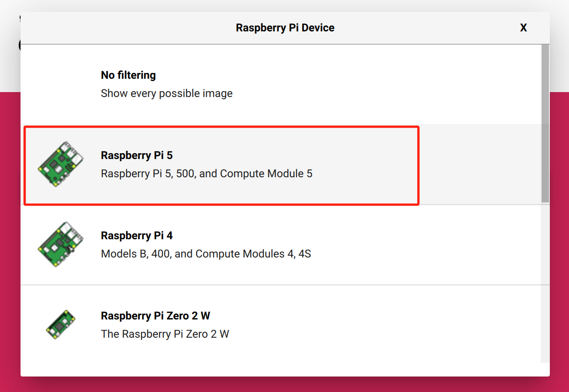Click the blank area right of No filtering
The height and width of the screenshot is (392, 569).
coord(388,84)
